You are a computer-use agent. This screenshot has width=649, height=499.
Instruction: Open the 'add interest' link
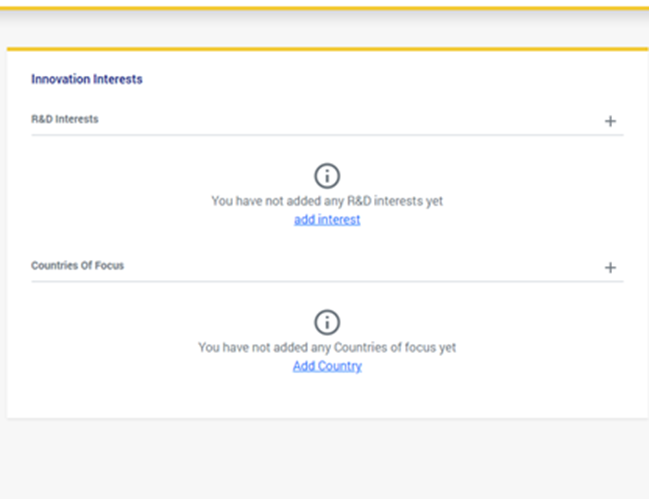tap(327, 220)
